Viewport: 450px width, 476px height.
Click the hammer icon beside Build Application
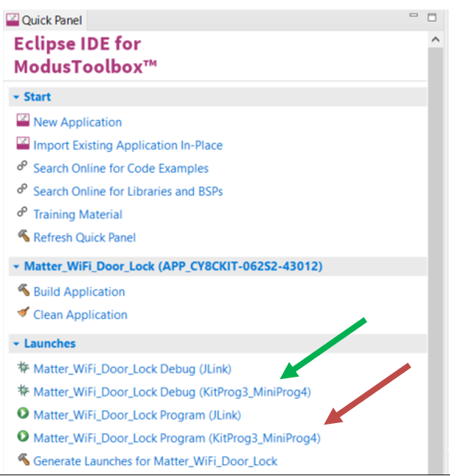23,290
